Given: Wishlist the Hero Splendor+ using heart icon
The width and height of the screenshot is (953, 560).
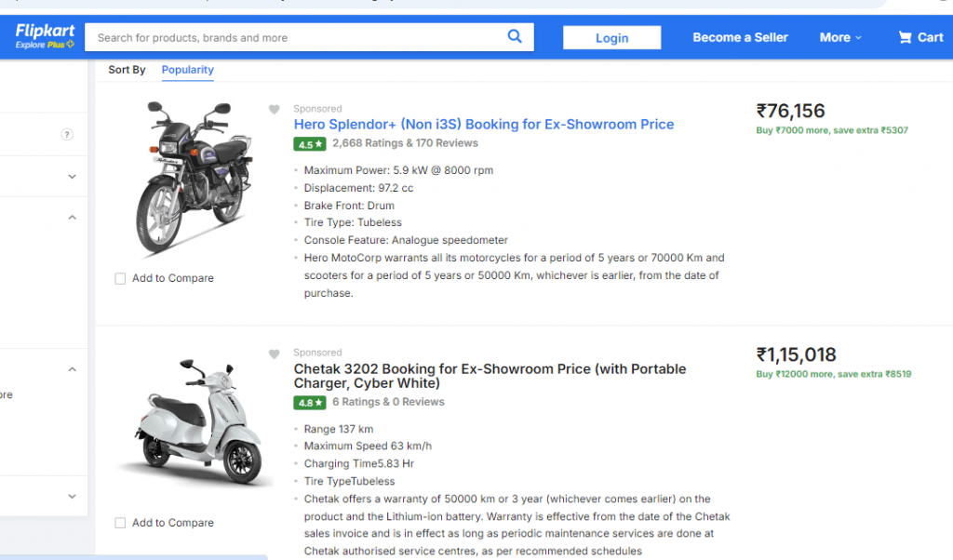Looking at the screenshot, I should click(274, 110).
